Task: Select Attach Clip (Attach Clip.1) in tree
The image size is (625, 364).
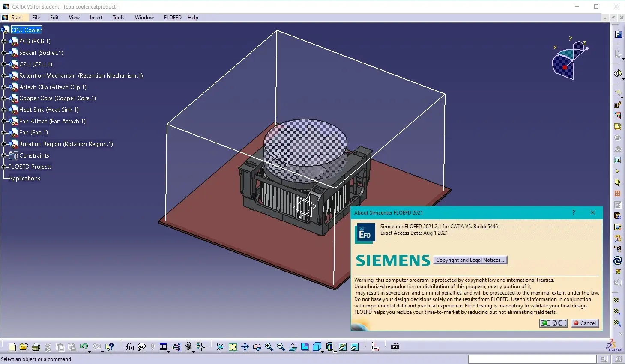Action: (x=53, y=87)
